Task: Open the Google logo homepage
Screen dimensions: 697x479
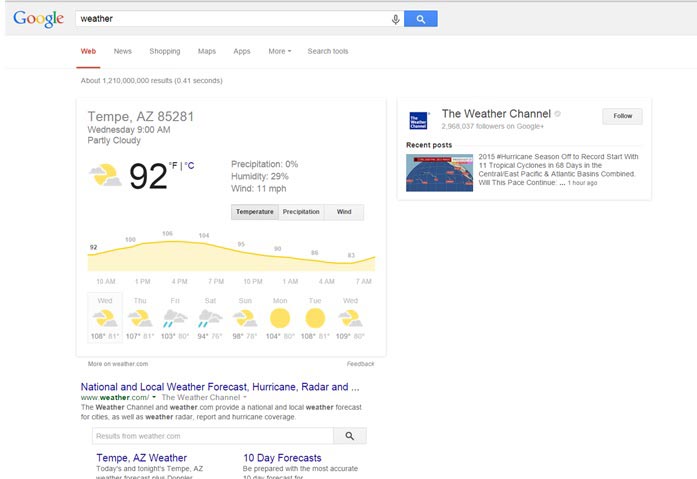Action: coord(38,19)
